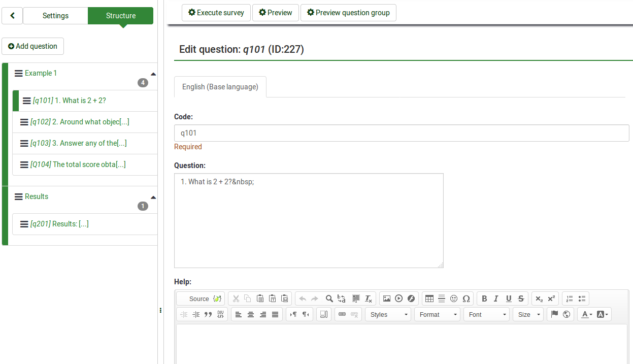Open the Font dropdown
This screenshot has width=633, height=364.
[487, 314]
